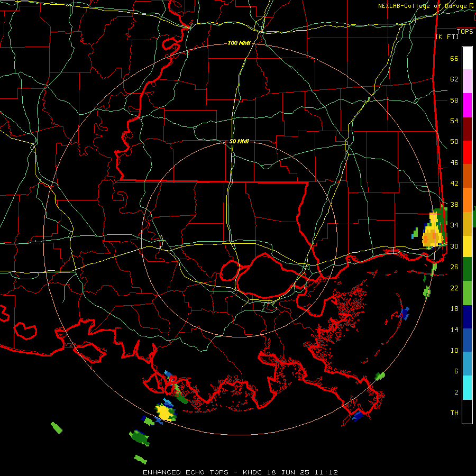Viewport: 476px width, 476px height.
Task: Click the 2 legend value
Action: 456,392
